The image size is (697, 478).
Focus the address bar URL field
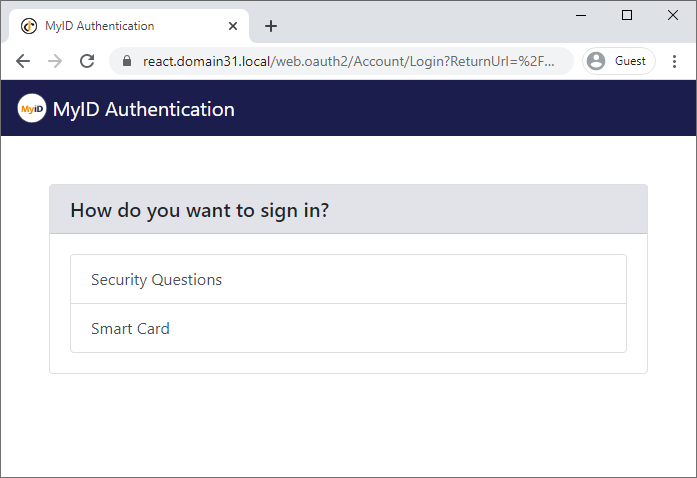pos(348,61)
